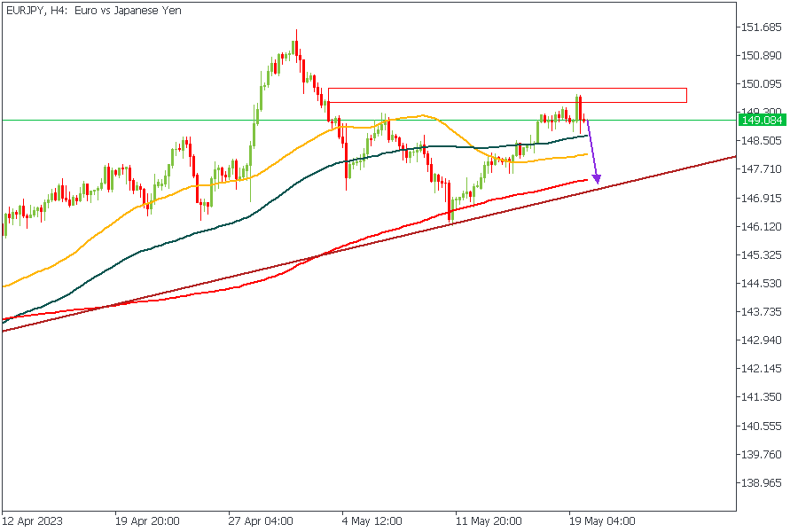Click the purple downward arrow head
Screen dimensions: 798x532
[x=597, y=180]
